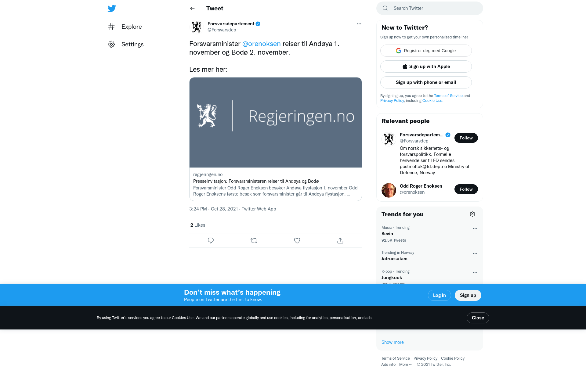
Task: Follow the Forsvarsdepartement account
Action: 466,138
